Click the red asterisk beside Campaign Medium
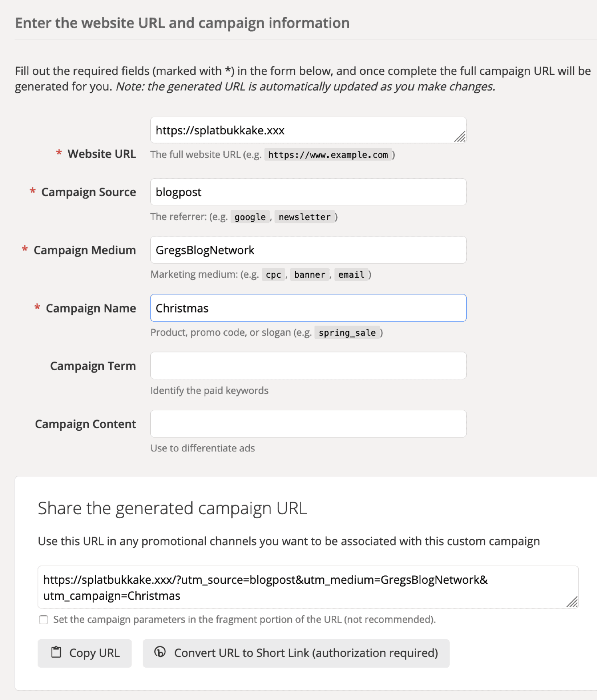The width and height of the screenshot is (597, 700). (25, 250)
